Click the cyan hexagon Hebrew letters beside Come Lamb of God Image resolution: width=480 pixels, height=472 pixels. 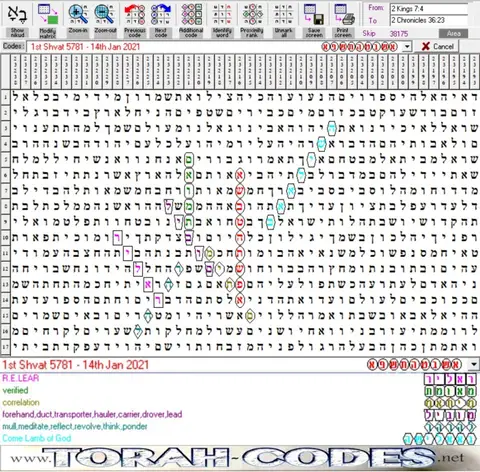(x=440, y=439)
